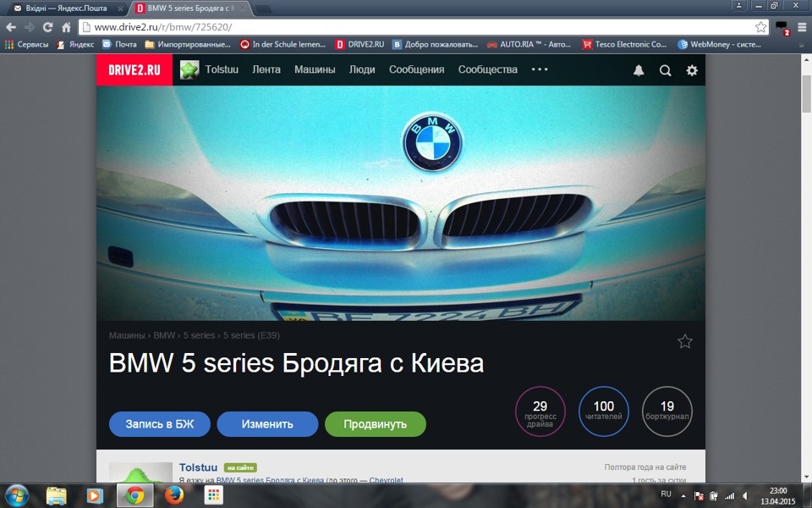The width and height of the screenshot is (812, 508).
Task: Open BMW cover photo
Action: tap(401, 202)
